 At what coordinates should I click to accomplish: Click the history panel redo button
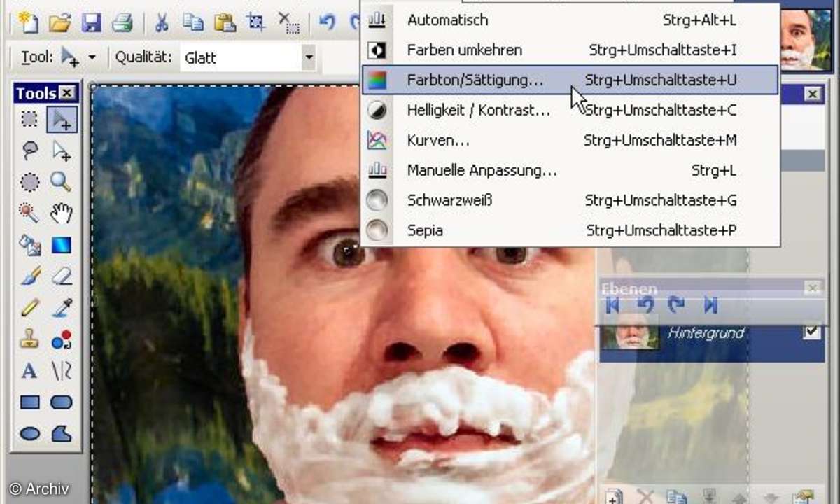(677, 304)
